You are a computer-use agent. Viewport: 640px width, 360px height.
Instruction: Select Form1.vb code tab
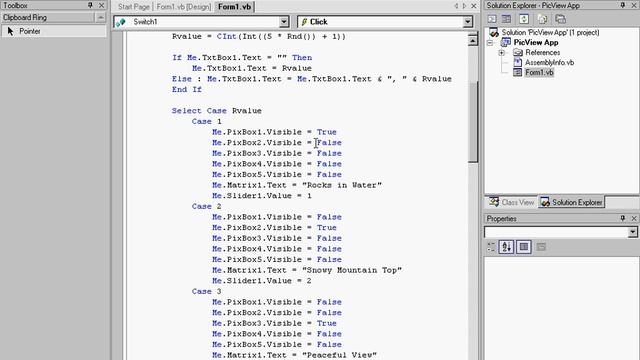[x=234, y=7]
